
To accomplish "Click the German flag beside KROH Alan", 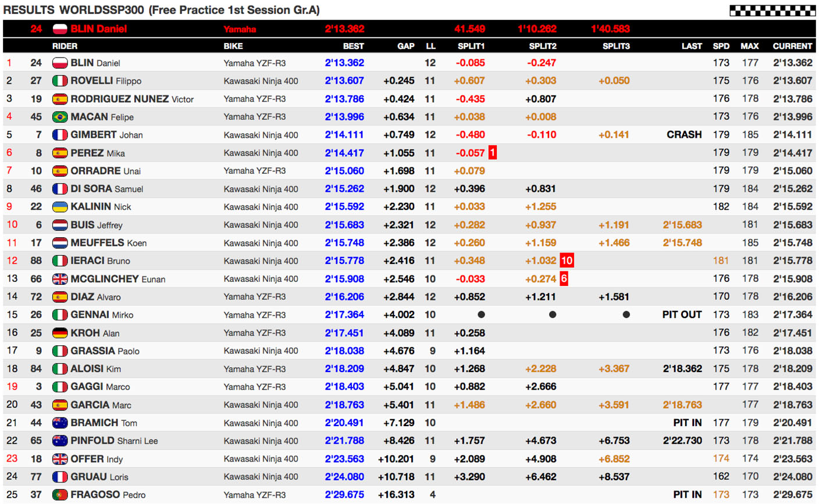I will 60,333.
